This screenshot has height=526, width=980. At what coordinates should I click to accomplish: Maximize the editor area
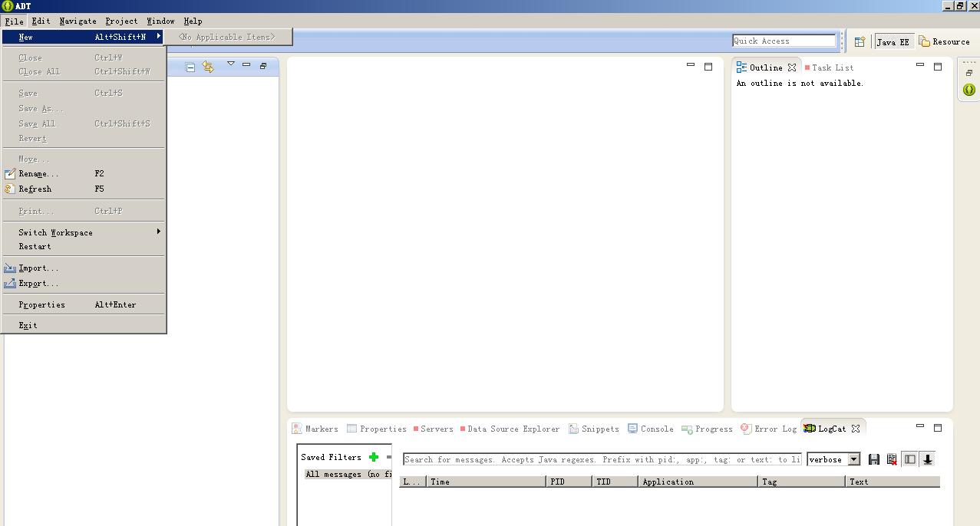click(x=708, y=67)
